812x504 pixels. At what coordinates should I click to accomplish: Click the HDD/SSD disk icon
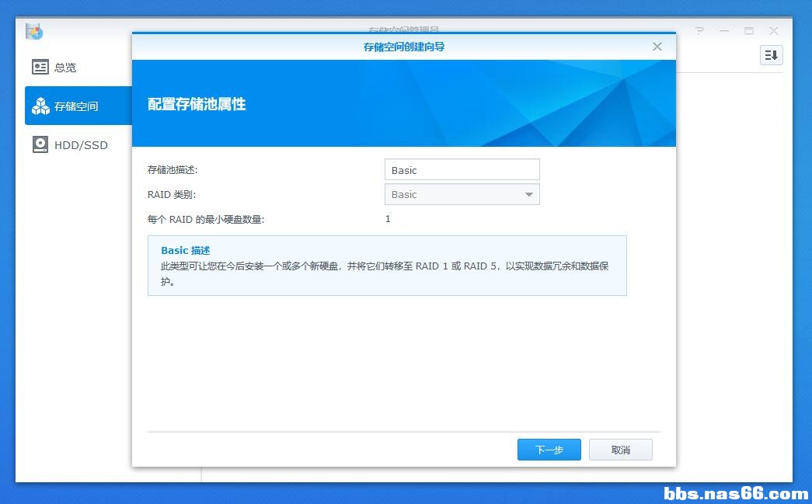tap(40, 144)
